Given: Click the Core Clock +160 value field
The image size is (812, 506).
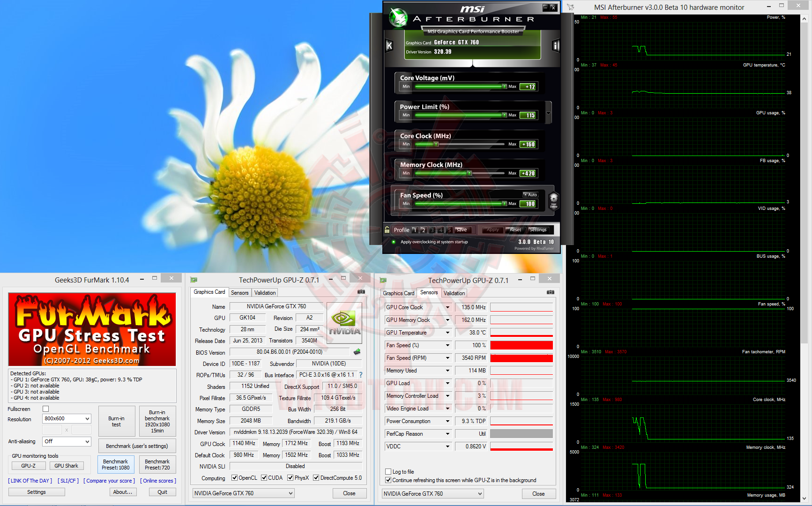Looking at the screenshot, I should pos(529,144).
